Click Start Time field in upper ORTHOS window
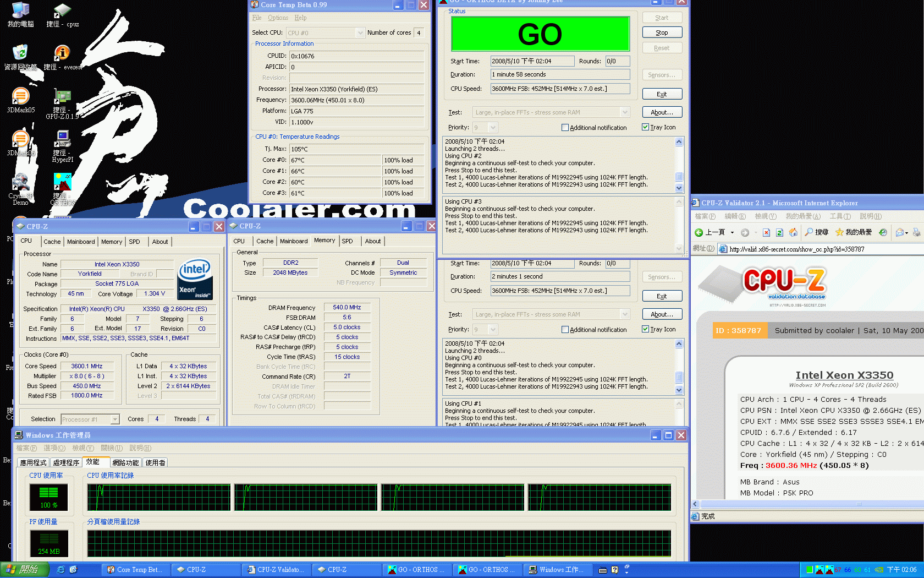This screenshot has width=924, height=578. pos(532,62)
